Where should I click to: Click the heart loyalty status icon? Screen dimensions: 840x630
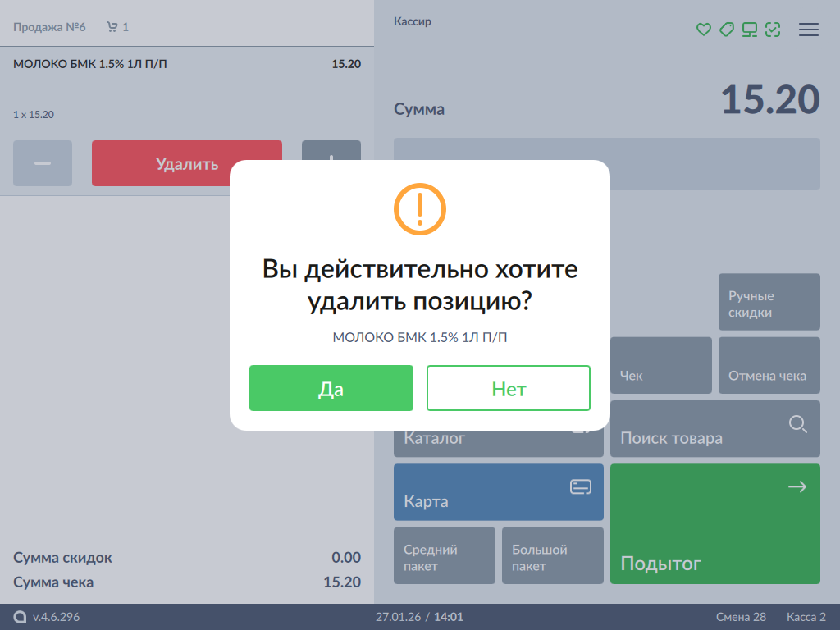coord(703,30)
